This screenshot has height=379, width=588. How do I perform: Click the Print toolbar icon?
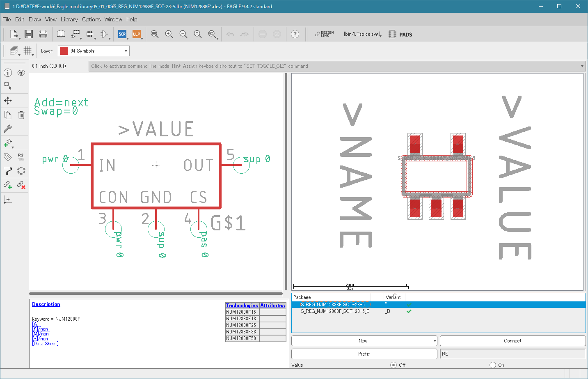pyautogui.click(x=43, y=34)
